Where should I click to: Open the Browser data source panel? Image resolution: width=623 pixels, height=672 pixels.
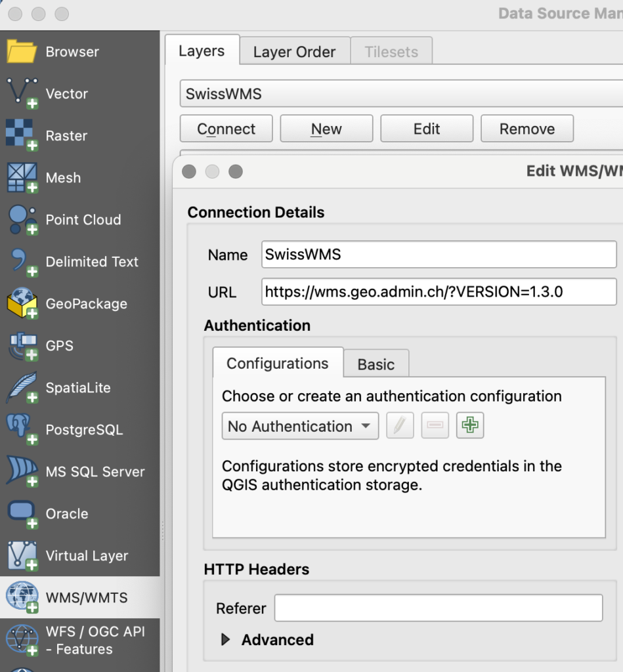72,52
